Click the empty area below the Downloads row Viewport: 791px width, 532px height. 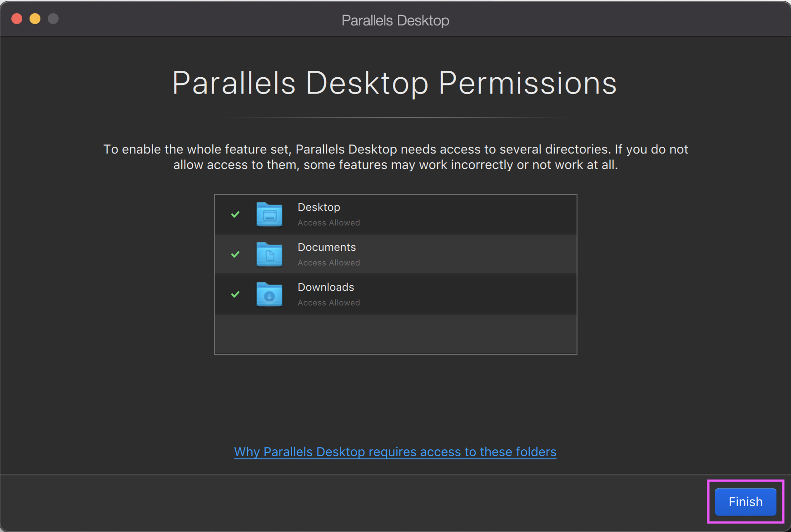coord(395,334)
